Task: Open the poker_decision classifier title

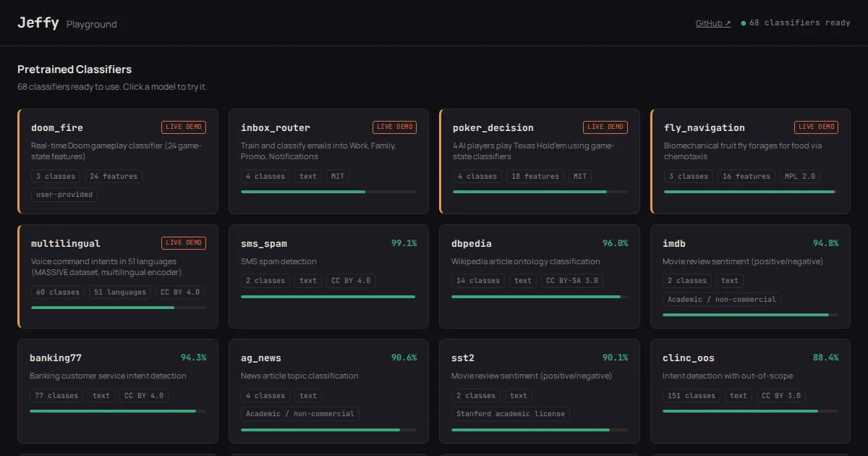Action: point(493,128)
